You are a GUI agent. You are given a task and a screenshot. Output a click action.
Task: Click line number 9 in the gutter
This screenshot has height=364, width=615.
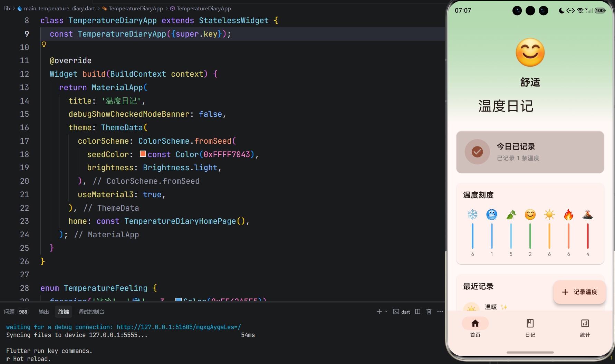point(27,34)
